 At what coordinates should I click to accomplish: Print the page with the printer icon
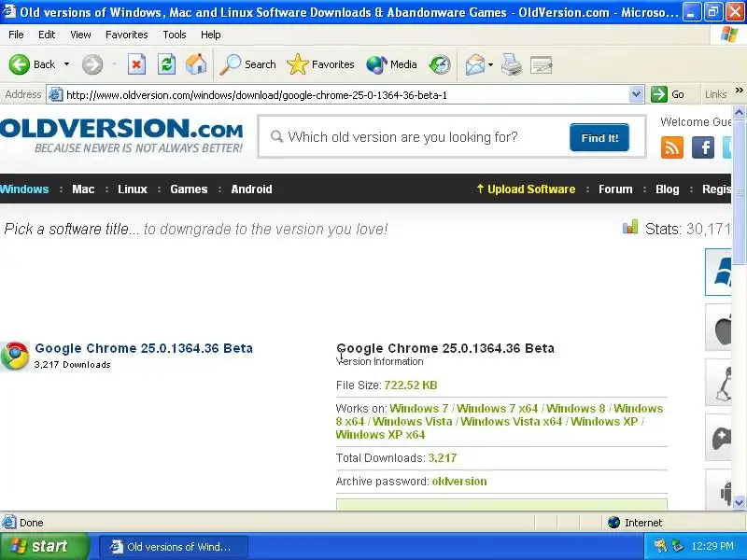(511, 64)
